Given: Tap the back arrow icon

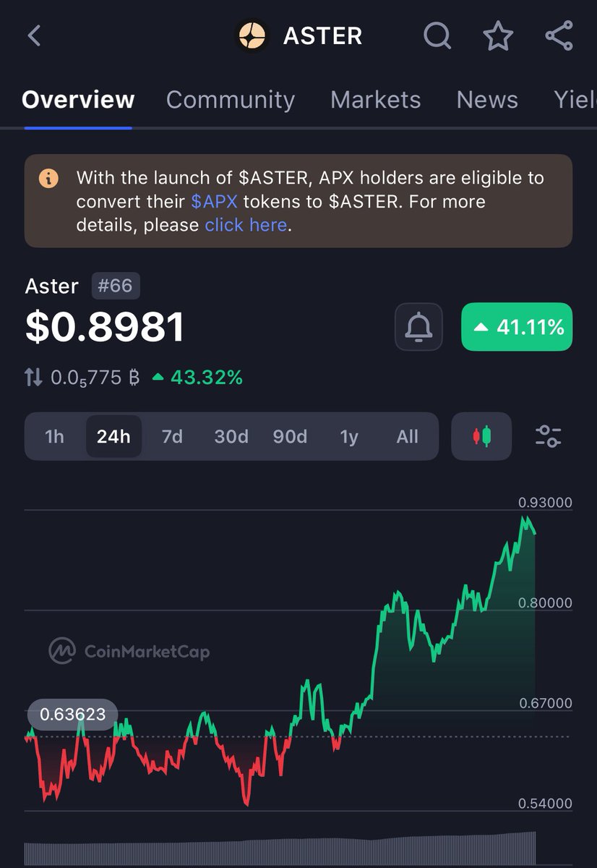Looking at the screenshot, I should coord(34,35).
